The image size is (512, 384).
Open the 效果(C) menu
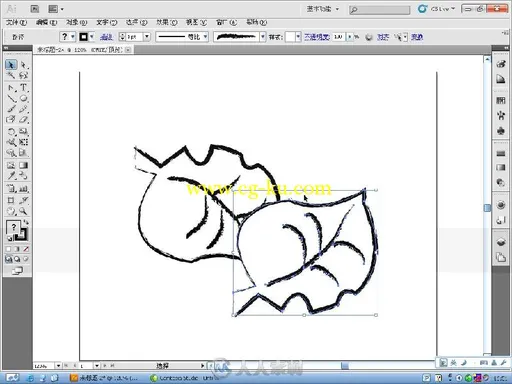click(x=167, y=22)
